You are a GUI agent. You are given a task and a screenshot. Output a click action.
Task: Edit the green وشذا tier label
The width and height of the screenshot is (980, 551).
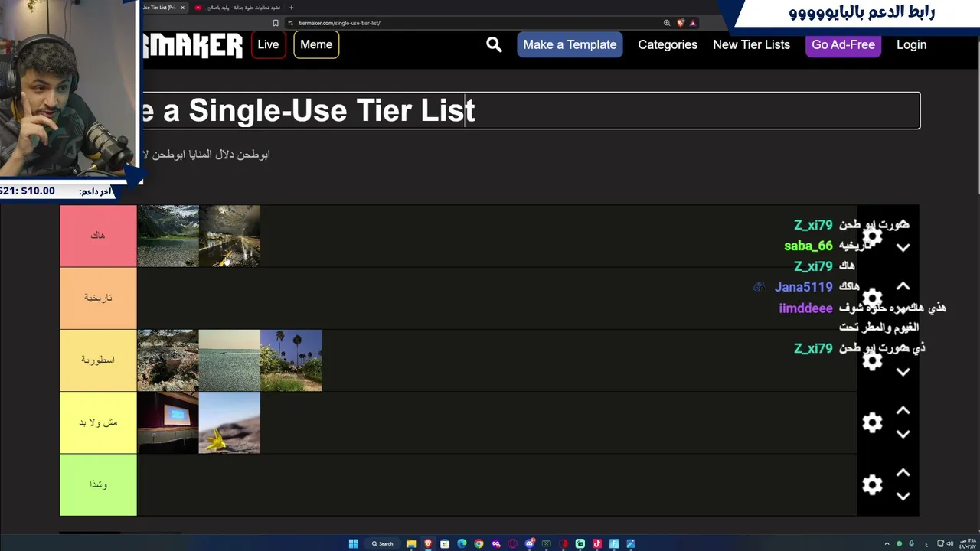(x=98, y=484)
